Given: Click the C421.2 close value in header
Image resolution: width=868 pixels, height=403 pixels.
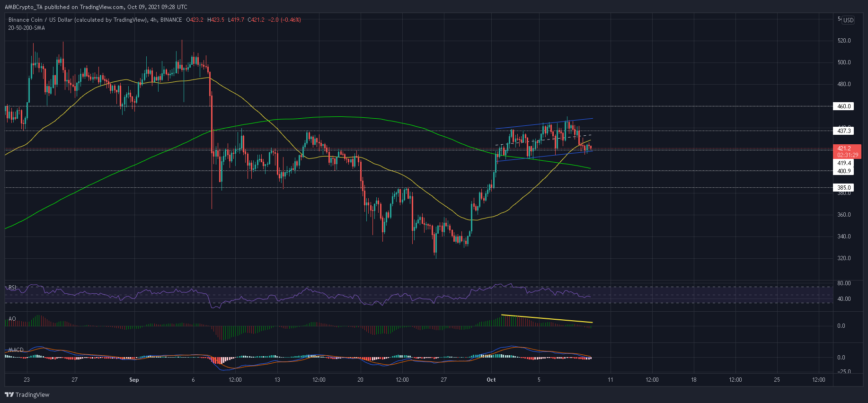Looking at the screenshot, I should pos(256,20).
